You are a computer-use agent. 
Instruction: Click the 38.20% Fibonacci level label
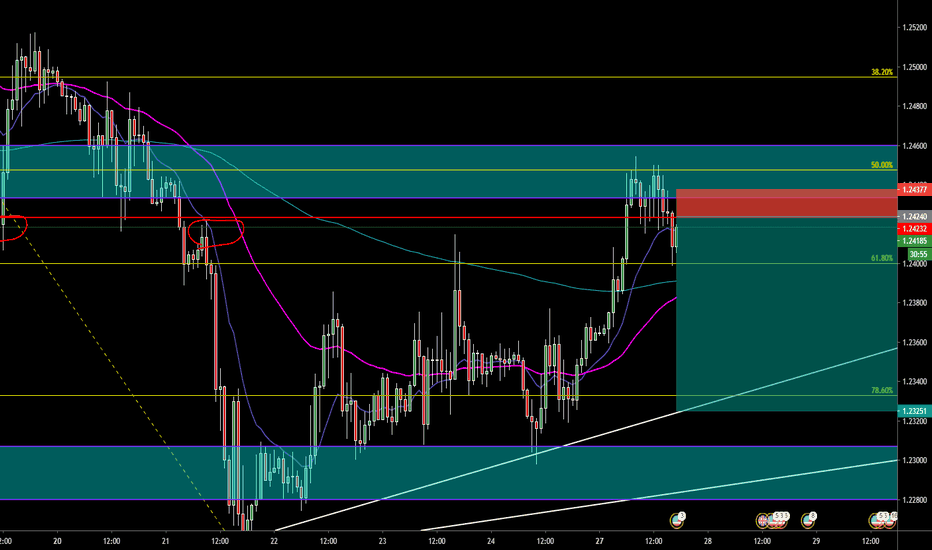(x=882, y=72)
